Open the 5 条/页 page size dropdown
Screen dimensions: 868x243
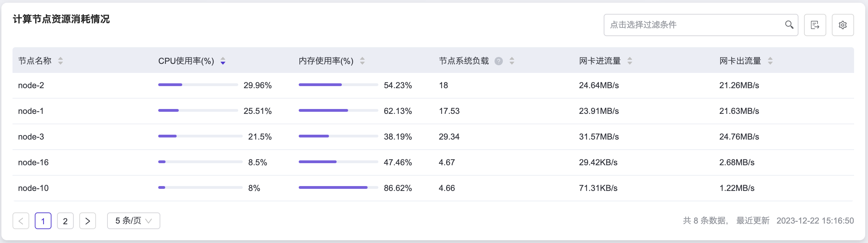point(134,221)
